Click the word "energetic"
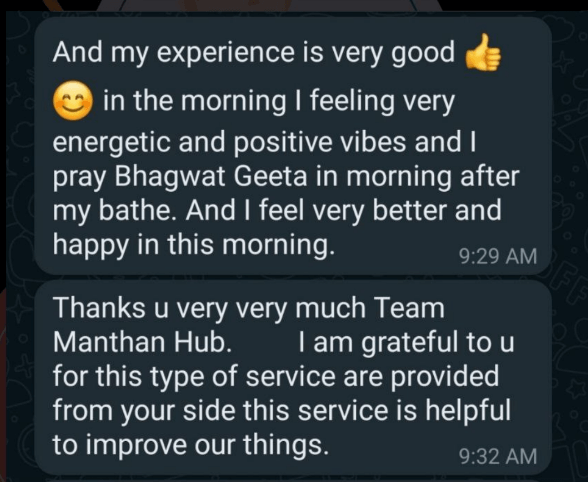This screenshot has width=588, height=482. (x=112, y=144)
